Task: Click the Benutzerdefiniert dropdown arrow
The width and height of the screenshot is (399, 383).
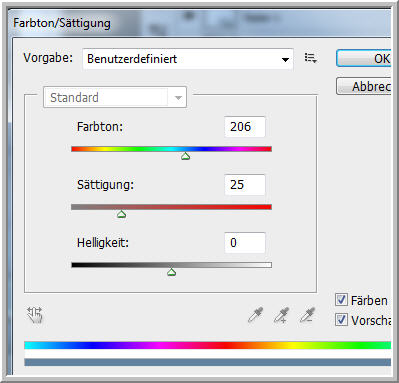Action: pyautogui.click(x=285, y=60)
